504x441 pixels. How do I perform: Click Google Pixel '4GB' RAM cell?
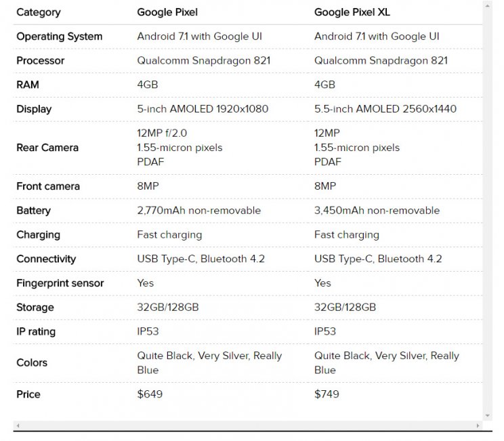point(148,85)
